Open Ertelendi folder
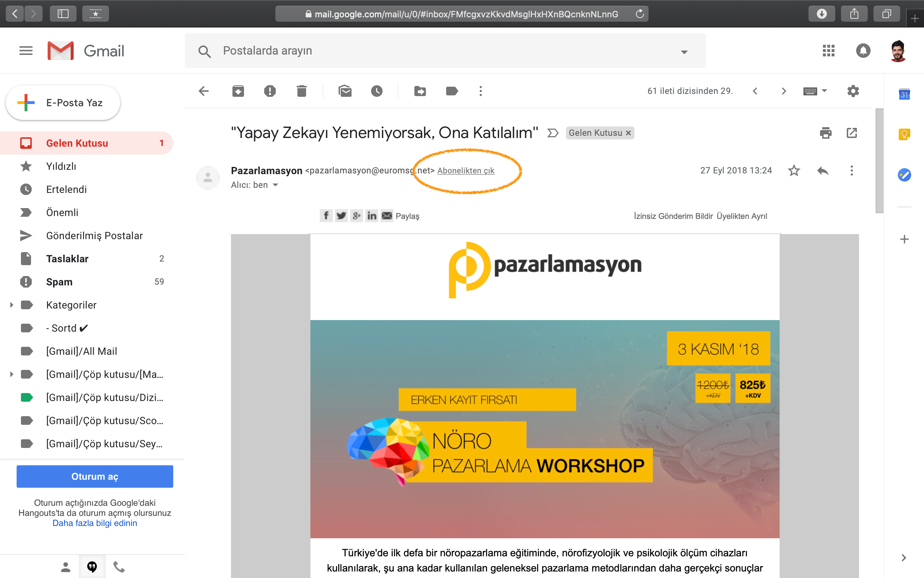 [x=87, y=189]
